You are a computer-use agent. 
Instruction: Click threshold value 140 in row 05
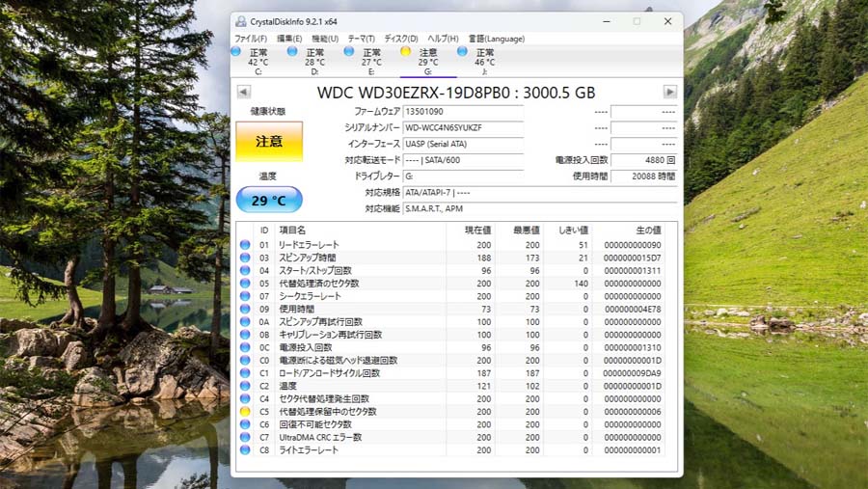[x=582, y=283]
